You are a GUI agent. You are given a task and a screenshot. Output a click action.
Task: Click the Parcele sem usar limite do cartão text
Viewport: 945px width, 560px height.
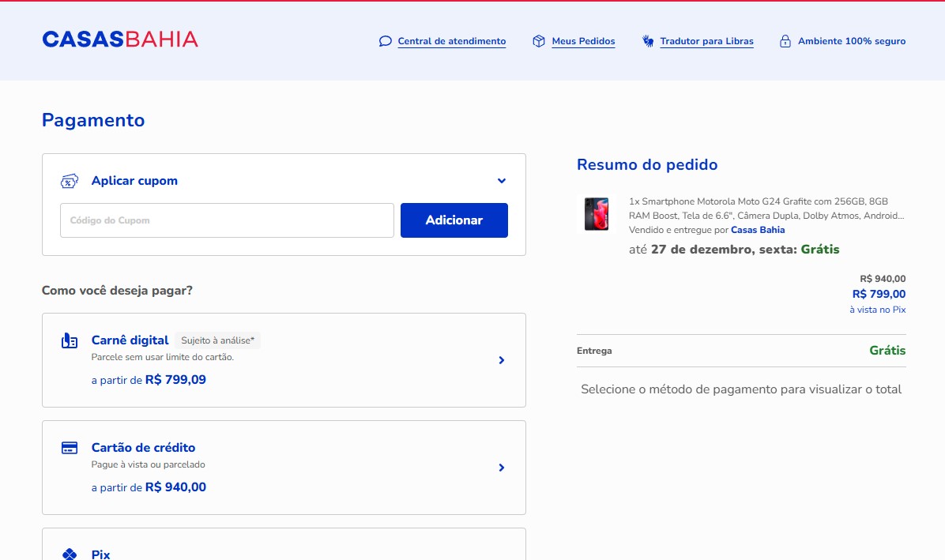pyautogui.click(x=162, y=357)
